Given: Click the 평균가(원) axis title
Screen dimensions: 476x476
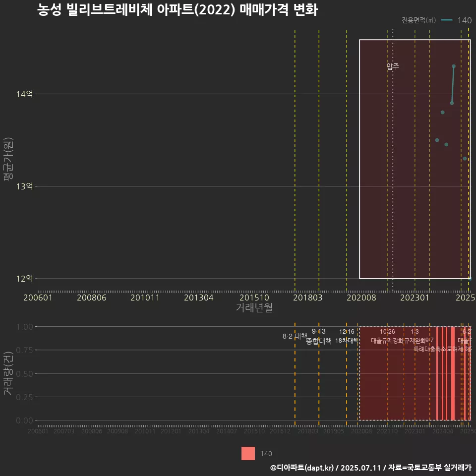Looking at the screenshot, I should click(8, 159).
